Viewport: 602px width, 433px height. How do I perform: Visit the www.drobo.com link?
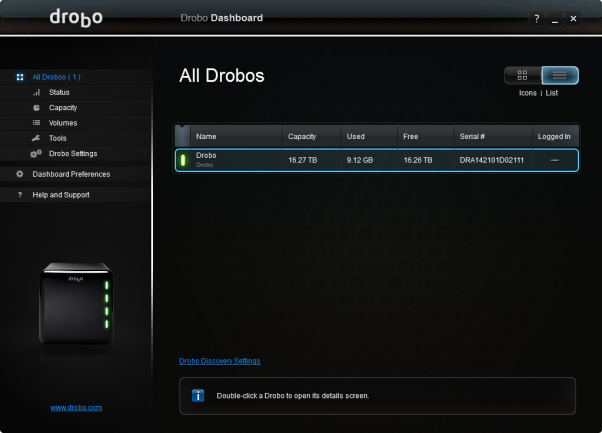click(76, 408)
